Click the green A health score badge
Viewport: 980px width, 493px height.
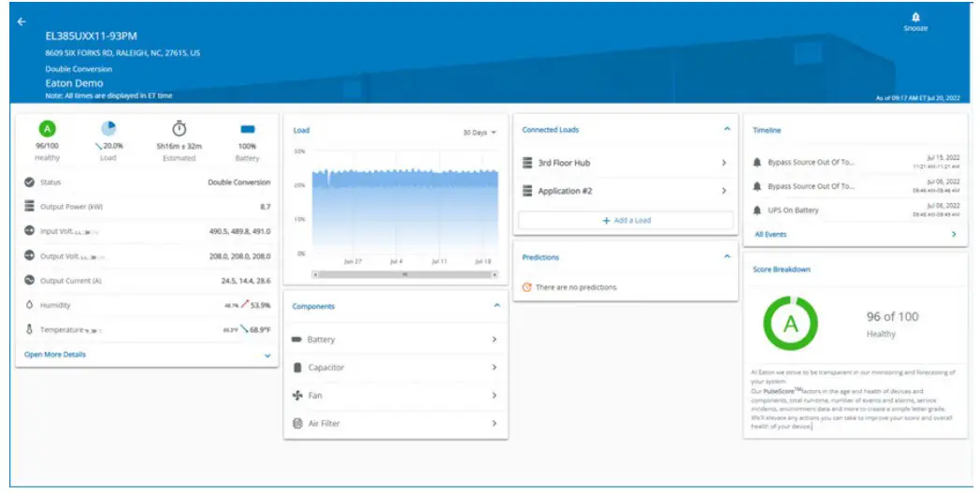[47, 129]
